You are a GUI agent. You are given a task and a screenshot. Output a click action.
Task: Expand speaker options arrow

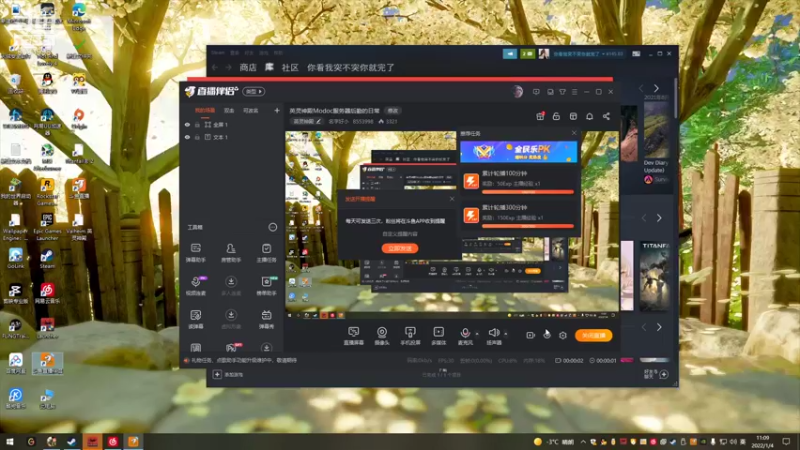[x=506, y=334]
